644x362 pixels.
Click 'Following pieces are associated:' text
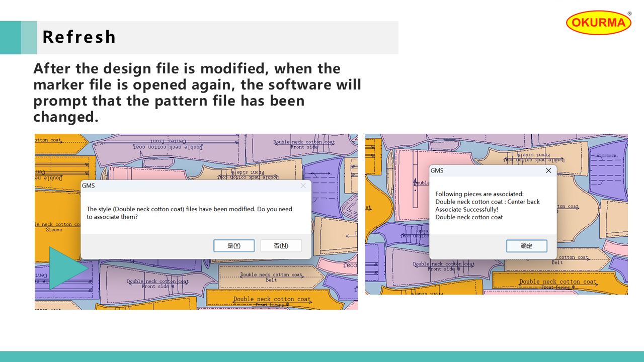(x=479, y=194)
